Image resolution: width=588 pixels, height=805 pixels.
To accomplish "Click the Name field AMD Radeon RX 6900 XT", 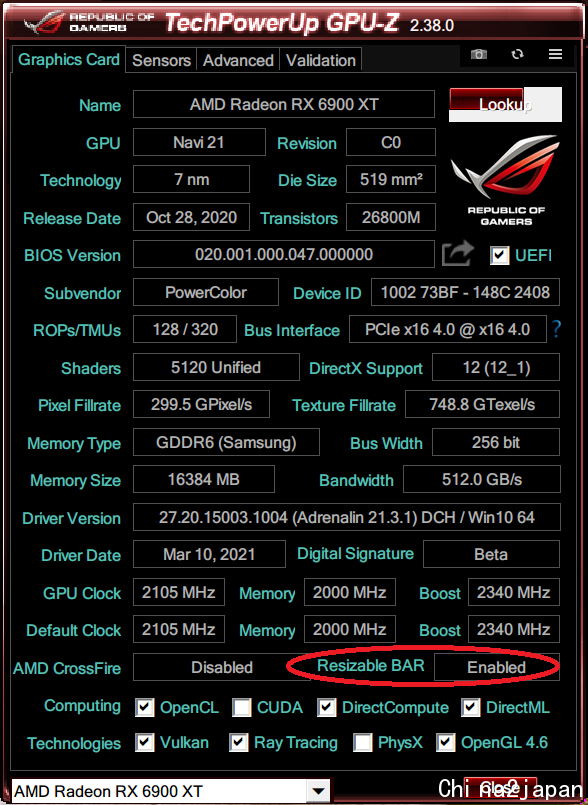I will 284,104.
